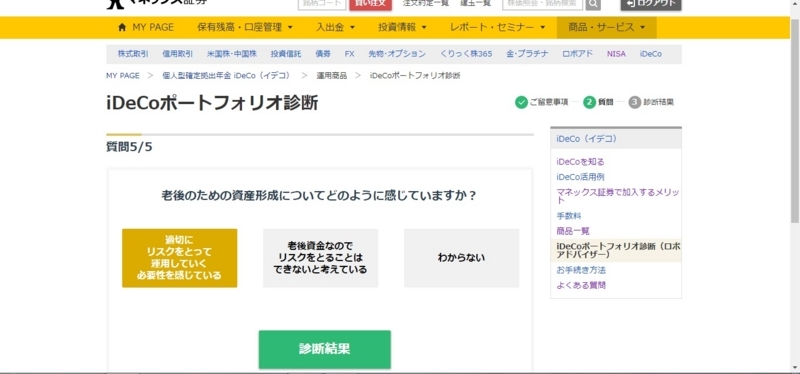Viewport: 800px width, 374px height.
Task: Go to FX submenu item
Action: coord(349,54)
